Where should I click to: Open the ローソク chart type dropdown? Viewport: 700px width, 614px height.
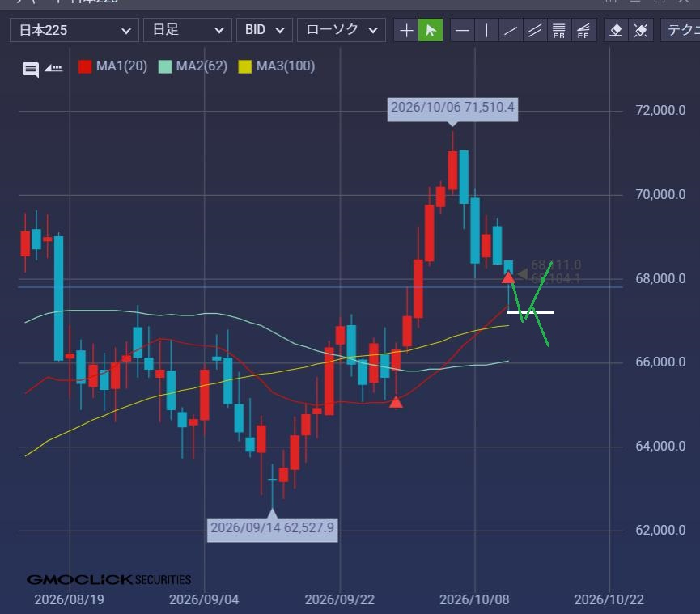point(342,30)
